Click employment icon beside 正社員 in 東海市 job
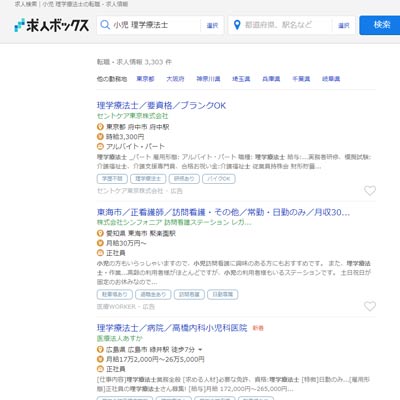 (100, 253)
